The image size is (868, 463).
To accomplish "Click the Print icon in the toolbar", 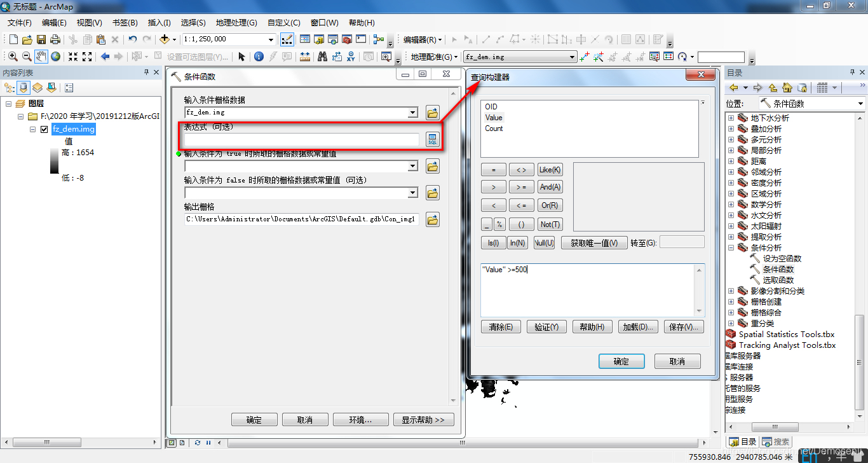I will 55,39.
